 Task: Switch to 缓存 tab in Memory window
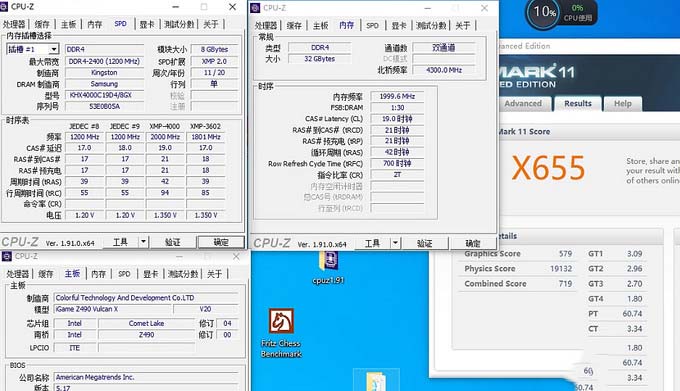(x=294, y=26)
